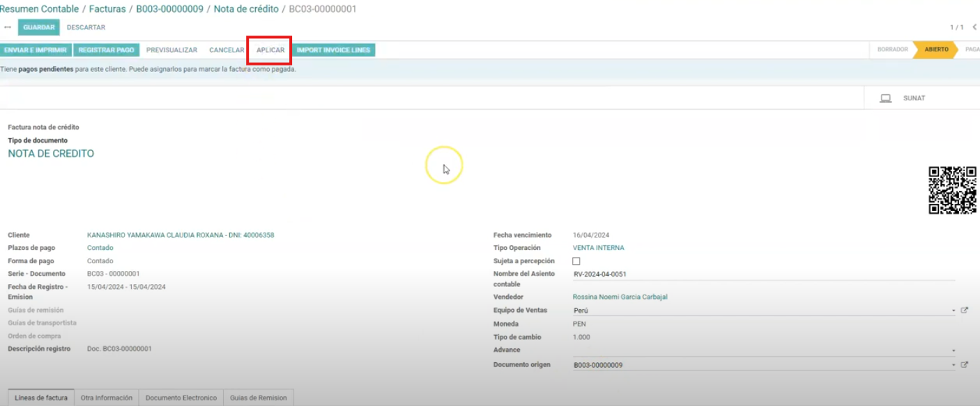The image size is (980, 406).
Task: Click Registrar Pago button
Action: tap(106, 50)
